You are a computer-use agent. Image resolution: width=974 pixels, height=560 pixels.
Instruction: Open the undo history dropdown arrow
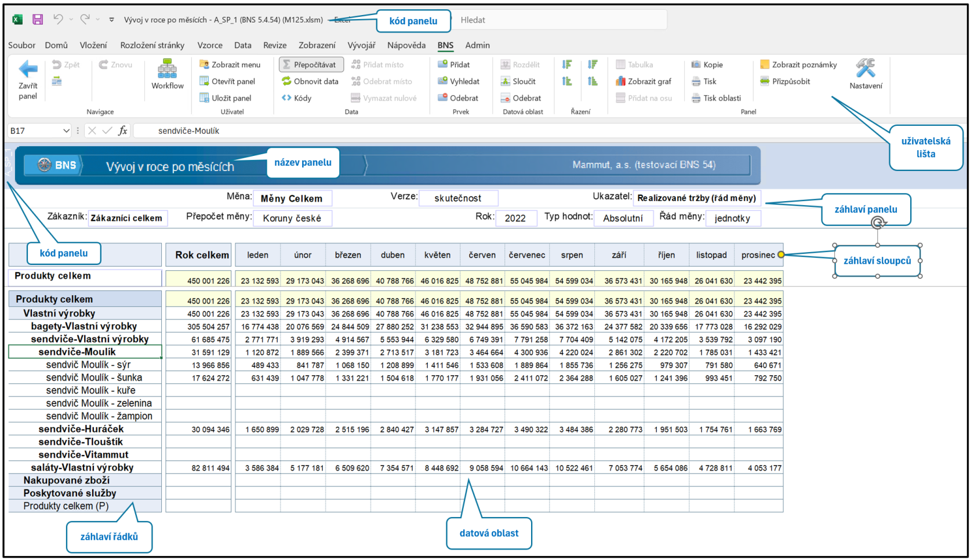[x=71, y=20]
